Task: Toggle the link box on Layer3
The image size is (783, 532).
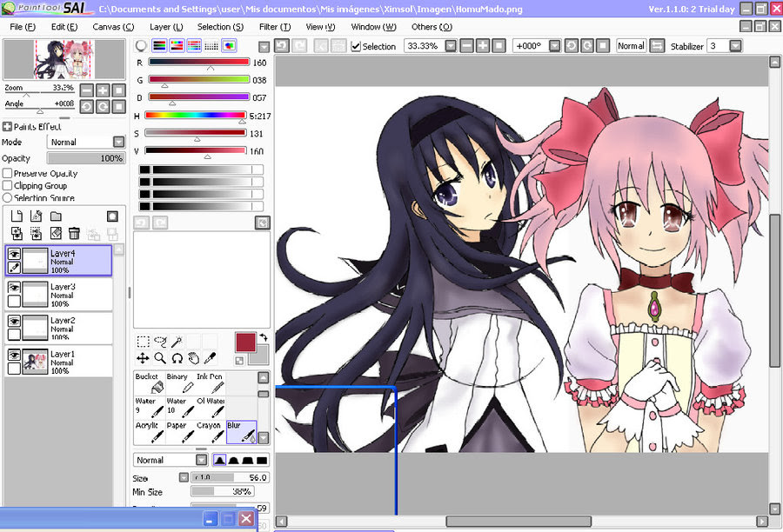Action: click(x=14, y=301)
